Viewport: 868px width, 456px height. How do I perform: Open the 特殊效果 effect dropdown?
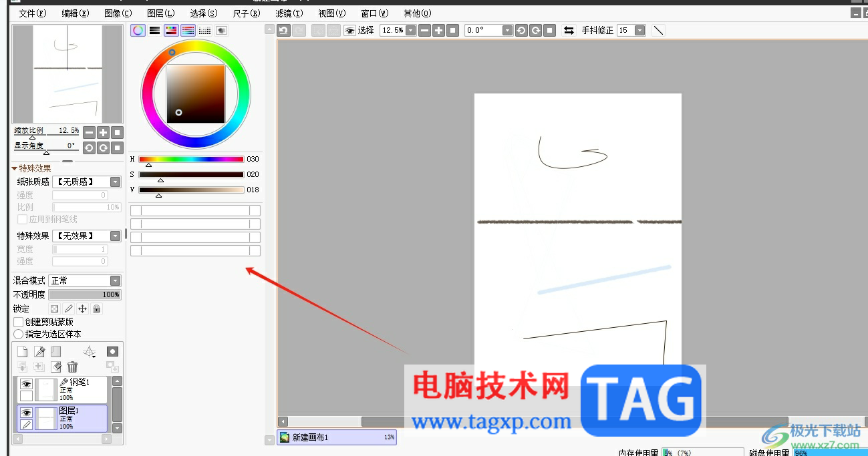coord(115,236)
